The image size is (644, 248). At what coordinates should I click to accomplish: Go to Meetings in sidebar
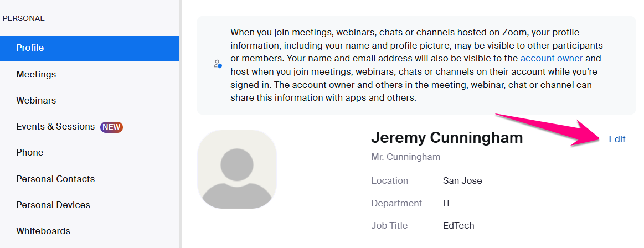[x=89, y=74]
